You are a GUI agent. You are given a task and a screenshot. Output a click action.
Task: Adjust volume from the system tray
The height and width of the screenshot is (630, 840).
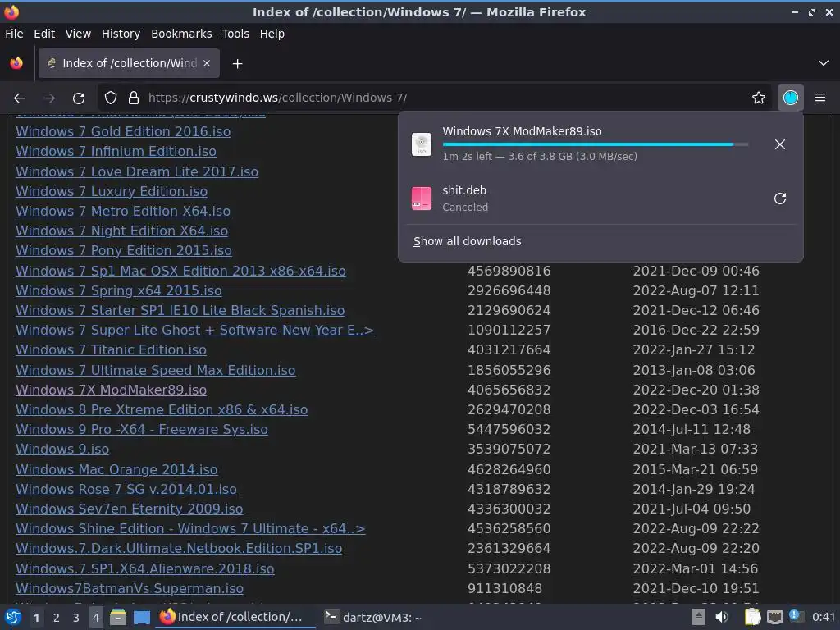(722, 617)
